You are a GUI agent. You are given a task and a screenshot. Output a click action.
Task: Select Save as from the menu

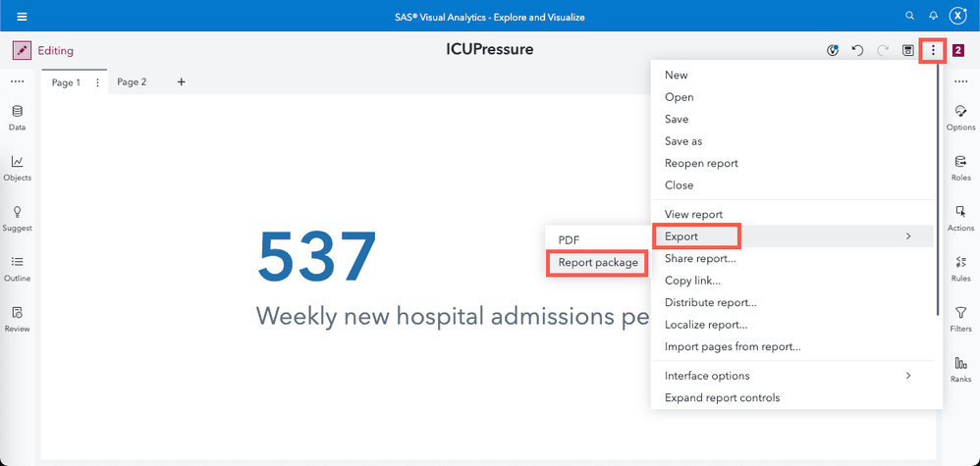683,141
